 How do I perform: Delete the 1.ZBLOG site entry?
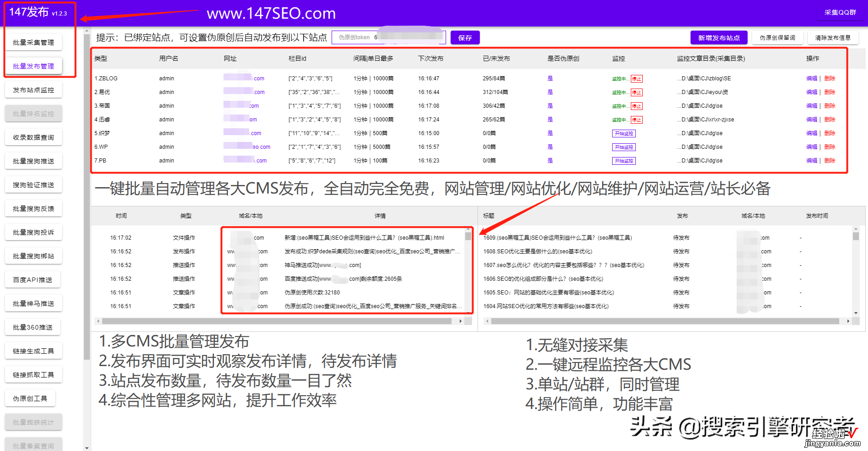tap(830, 79)
